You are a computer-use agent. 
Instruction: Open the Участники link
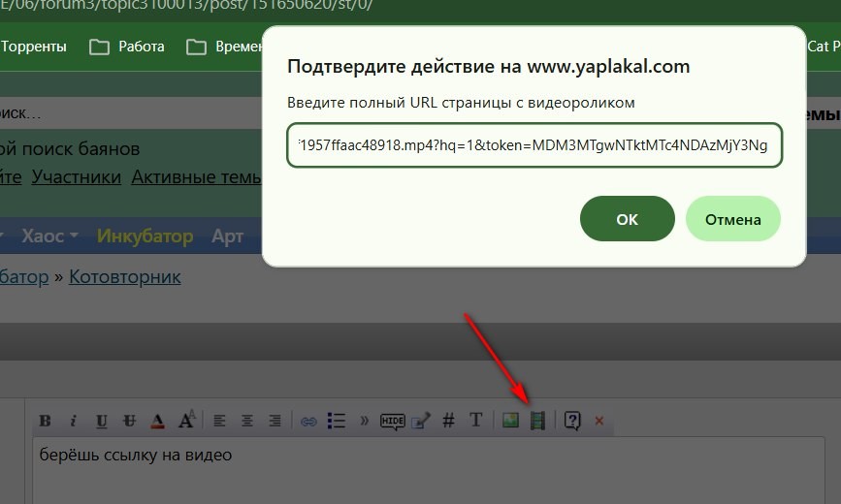(x=77, y=177)
